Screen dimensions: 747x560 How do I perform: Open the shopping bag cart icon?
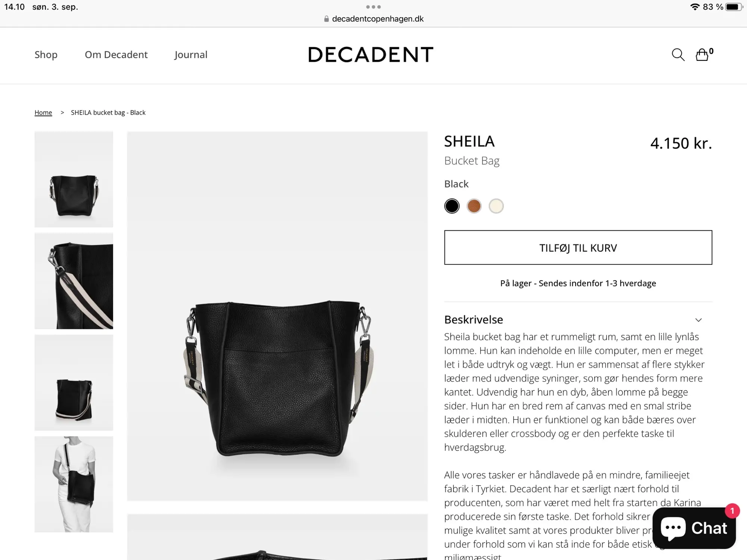703,55
